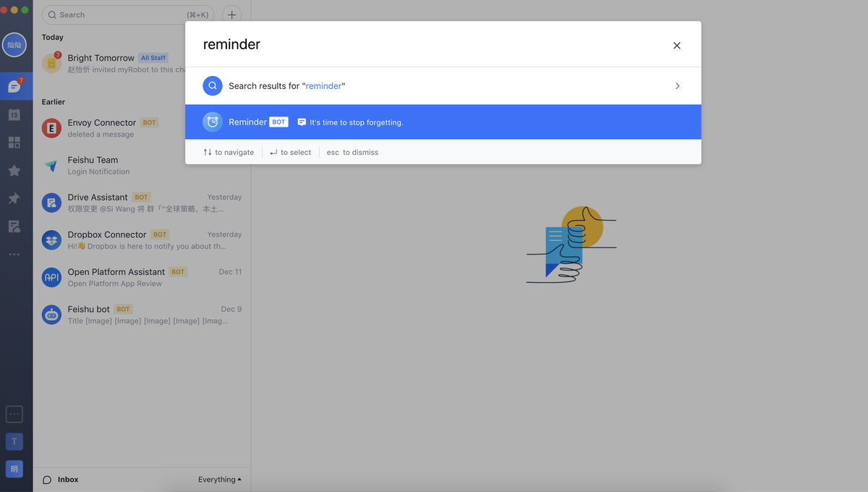Open the Feishu Team chat

(142, 166)
